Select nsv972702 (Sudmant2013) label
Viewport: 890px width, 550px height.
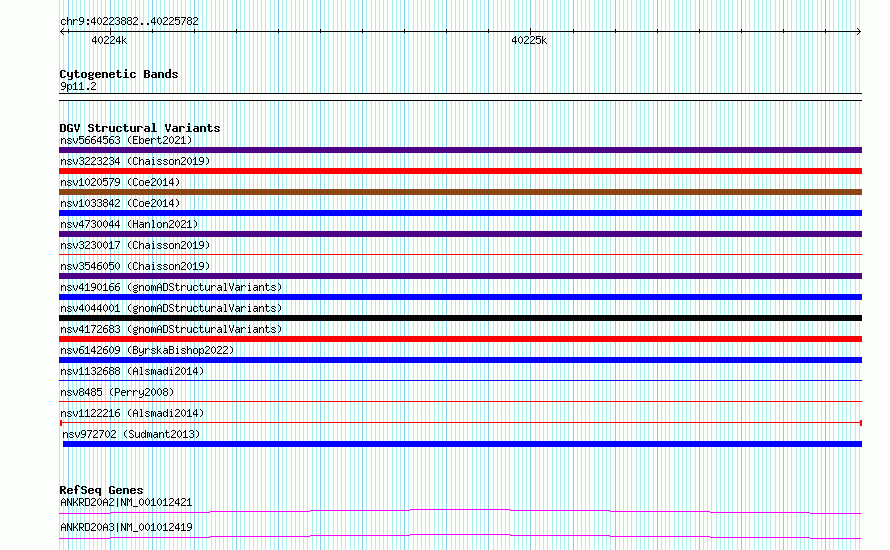coord(131,434)
